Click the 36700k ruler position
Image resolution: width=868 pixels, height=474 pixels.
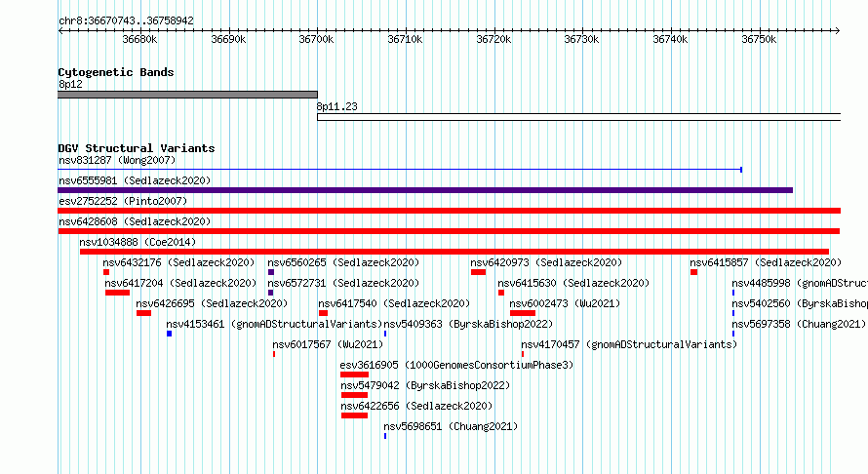[x=316, y=39]
